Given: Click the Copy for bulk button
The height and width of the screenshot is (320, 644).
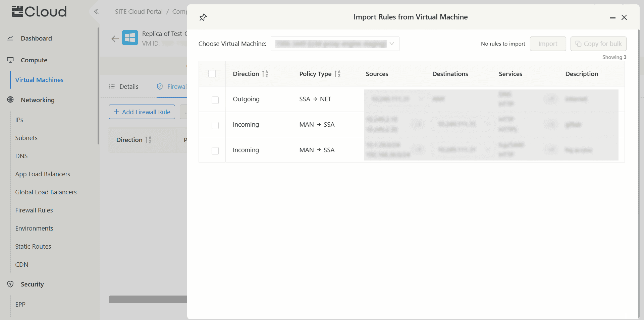Looking at the screenshot, I should point(598,44).
